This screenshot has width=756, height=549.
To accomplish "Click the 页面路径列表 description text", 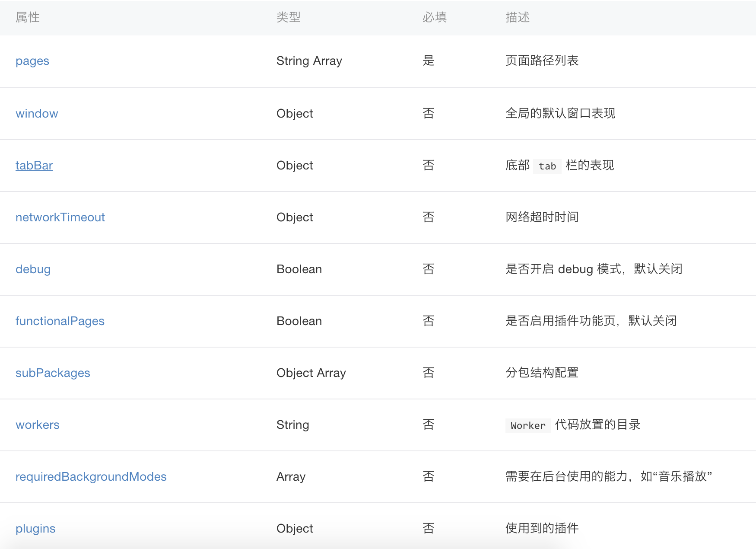I will pyautogui.click(x=542, y=61).
